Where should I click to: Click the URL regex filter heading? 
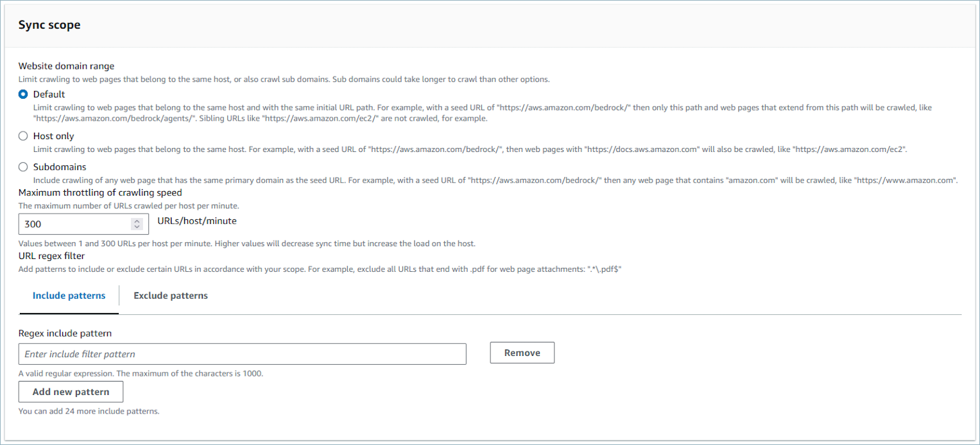tap(51, 256)
